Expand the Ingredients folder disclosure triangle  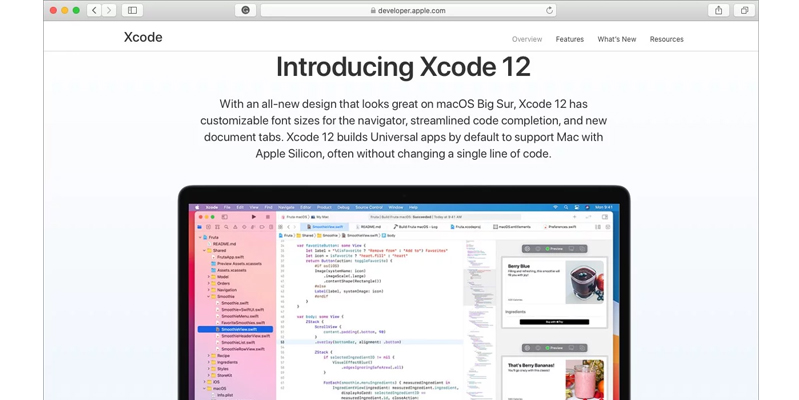point(209,361)
